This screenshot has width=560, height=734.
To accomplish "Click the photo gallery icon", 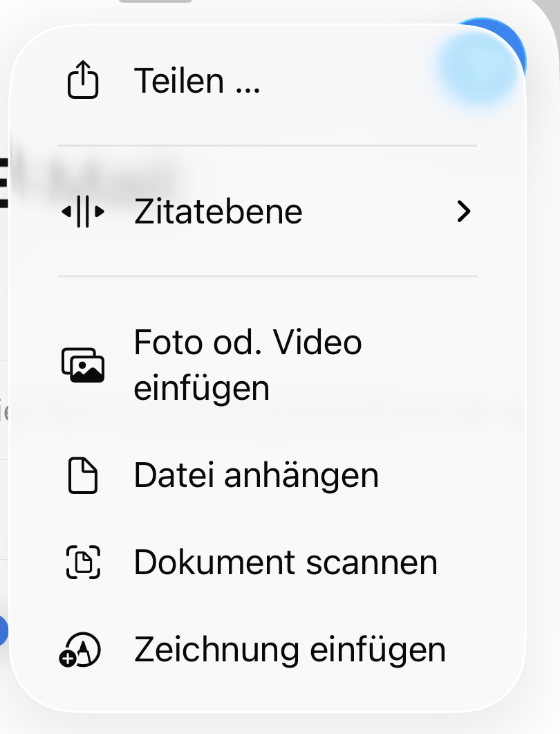I will (83, 365).
